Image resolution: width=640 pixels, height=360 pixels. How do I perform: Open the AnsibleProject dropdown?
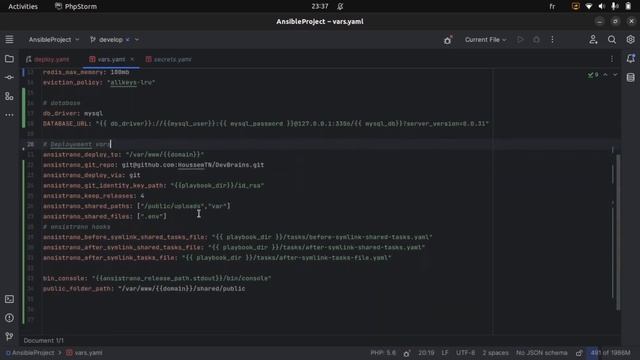click(x=53, y=40)
